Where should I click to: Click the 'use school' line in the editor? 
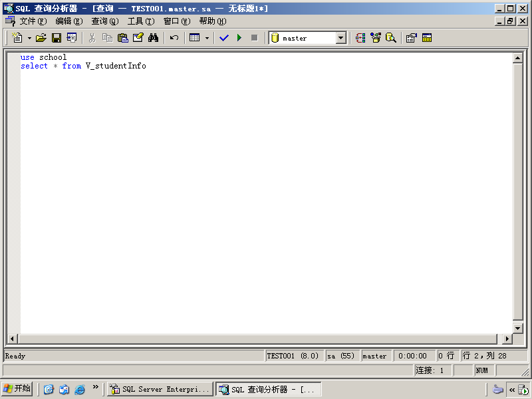43,57
